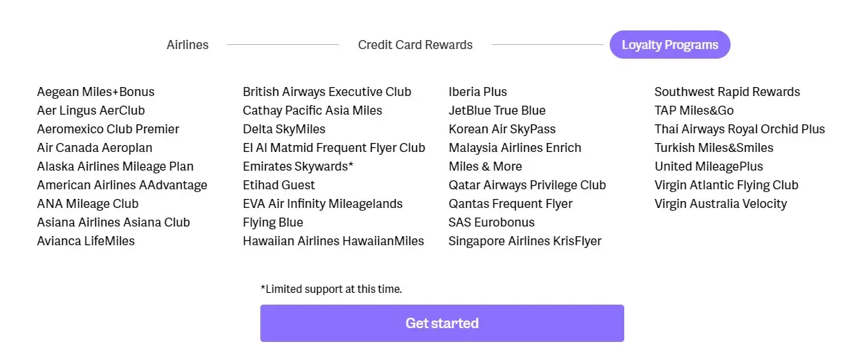Choose Southwest Rapid Rewards
This screenshot has height=353, width=868.
[726, 92]
